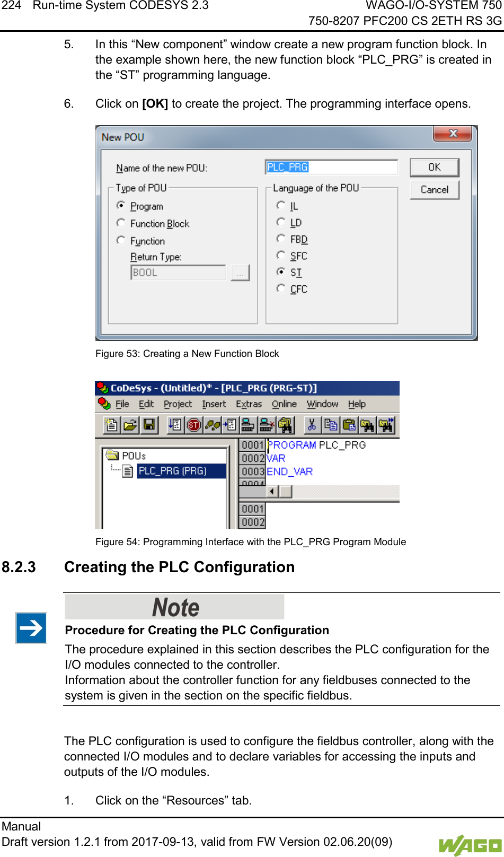
Task: Select the Function radio button
Action: point(121,241)
